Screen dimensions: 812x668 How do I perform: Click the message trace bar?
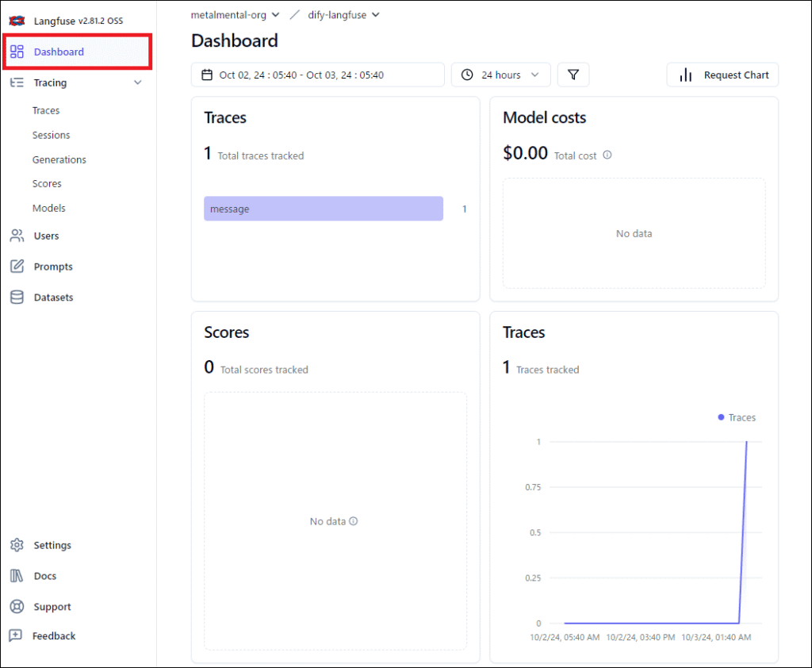click(x=323, y=209)
